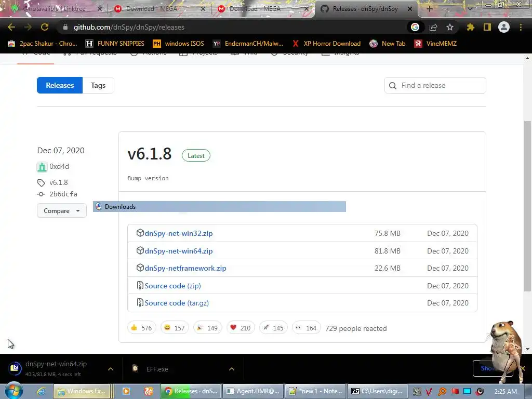Open the 2pac Shakur bookmark
The height and width of the screenshot is (399, 532).
(x=43, y=44)
